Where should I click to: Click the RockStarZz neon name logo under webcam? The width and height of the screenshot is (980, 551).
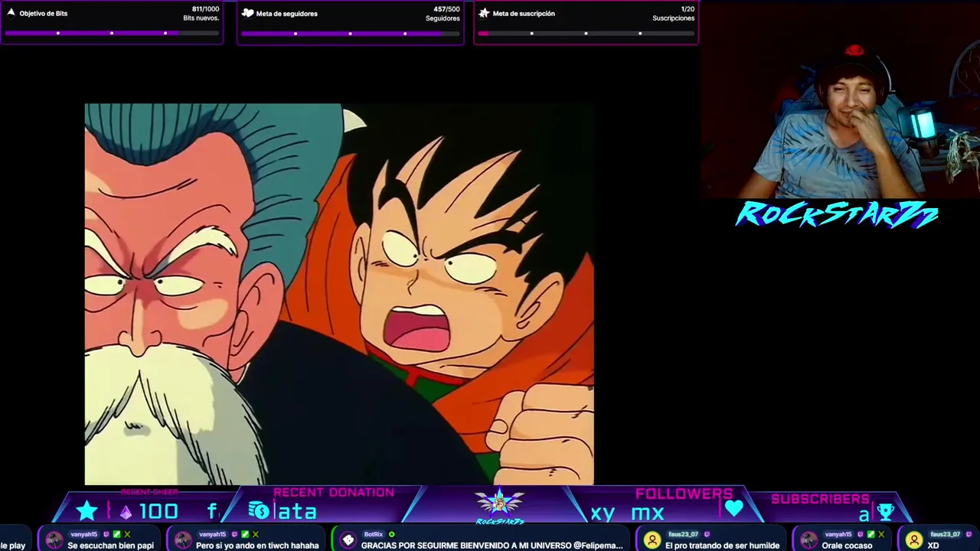pos(837,215)
